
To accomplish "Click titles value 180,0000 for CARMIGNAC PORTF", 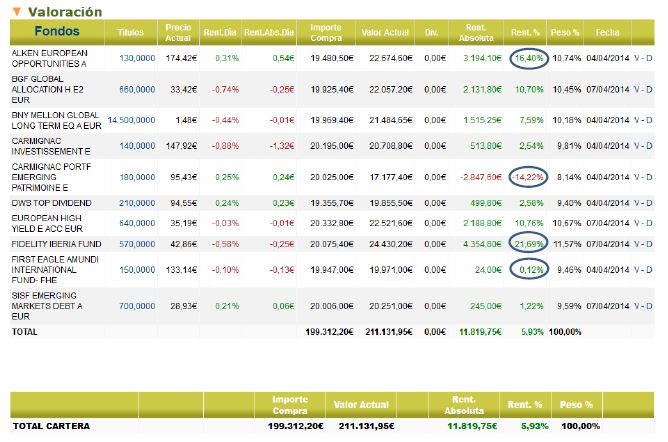I will click(137, 177).
